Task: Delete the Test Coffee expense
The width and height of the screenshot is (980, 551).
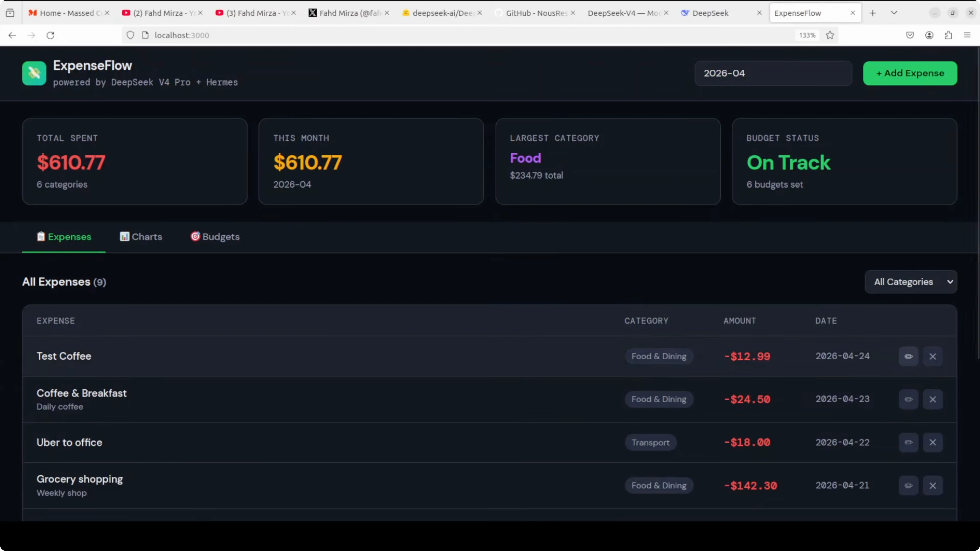Action: click(x=932, y=356)
